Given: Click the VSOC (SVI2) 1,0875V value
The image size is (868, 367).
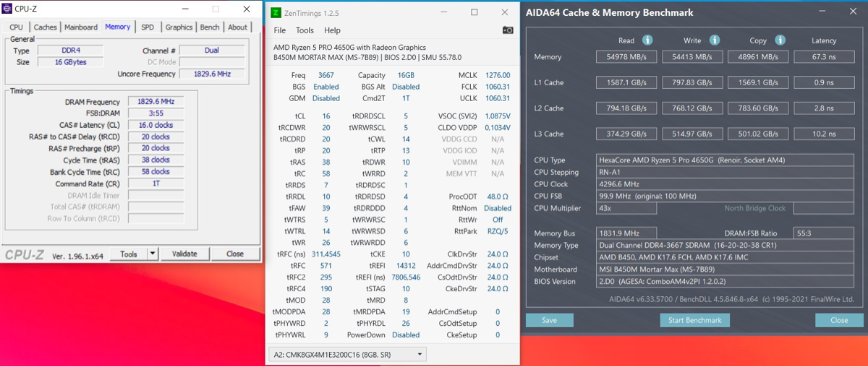Looking at the screenshot, I should tap(498, 116).
